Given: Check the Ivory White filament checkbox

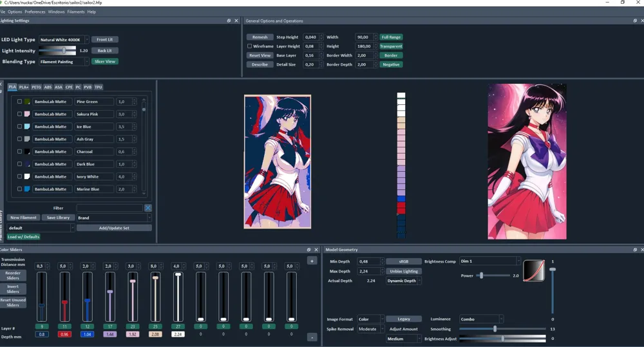Looking at the screenshot, I should click(x=19, y=176).
